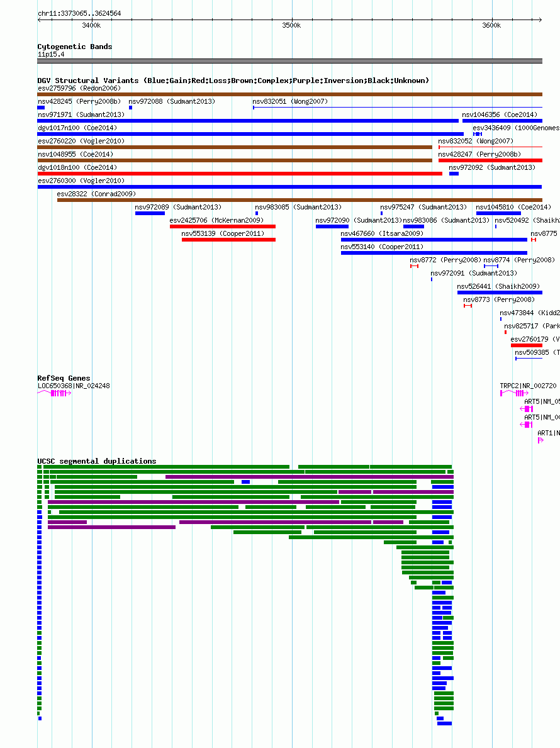This screenshot has width=560, height=748.
Task: Click the Cytogenetic Bands track title
Action: click(x=75, y=47)
